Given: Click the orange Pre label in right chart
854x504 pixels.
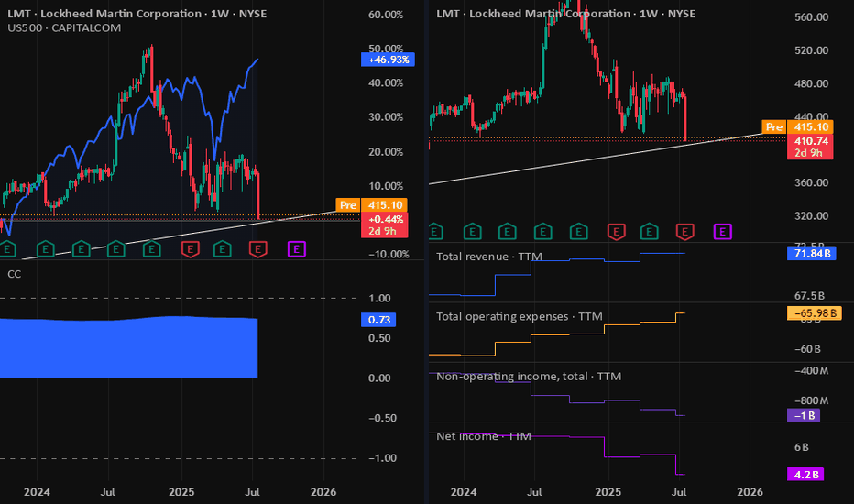Looking at the screenshot, I should (x=774, y=127).
